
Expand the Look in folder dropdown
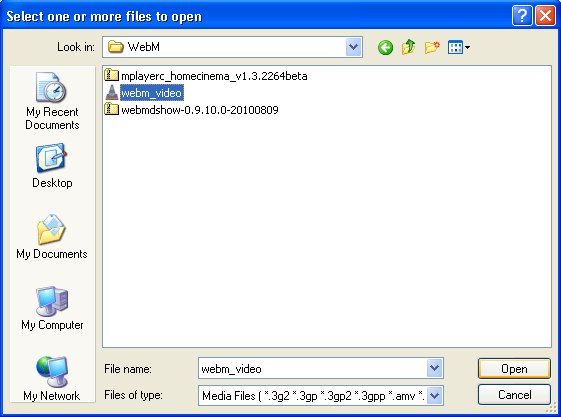point(353,47)
